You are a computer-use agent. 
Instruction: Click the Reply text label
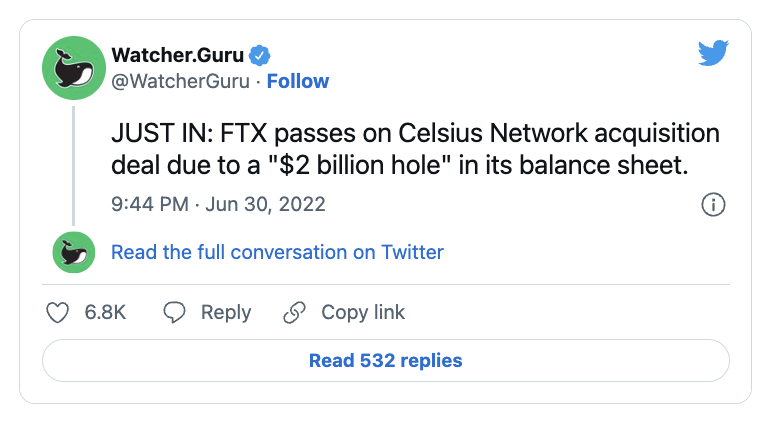click(x=225, y=313)
